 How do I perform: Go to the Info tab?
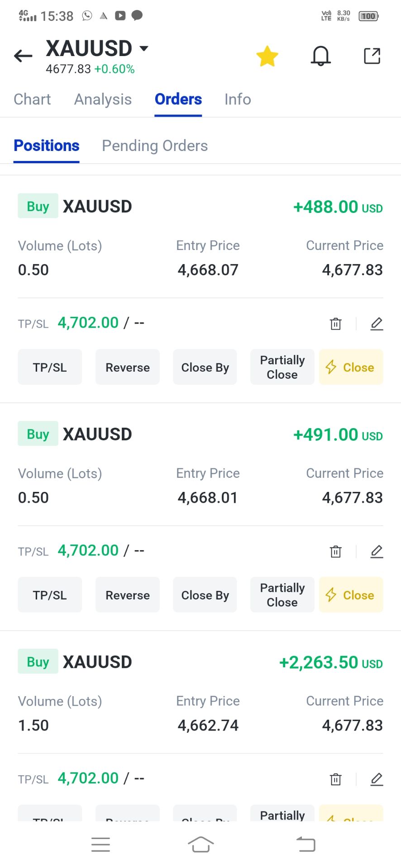click(x=238, y=99)
